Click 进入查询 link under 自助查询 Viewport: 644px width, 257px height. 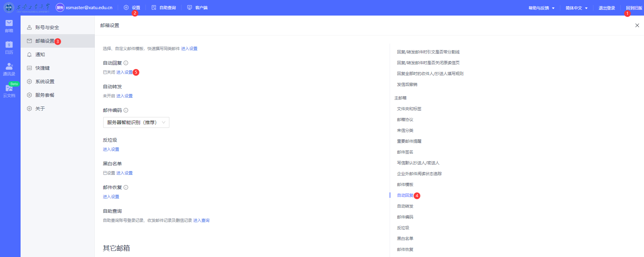pos(201,220)
